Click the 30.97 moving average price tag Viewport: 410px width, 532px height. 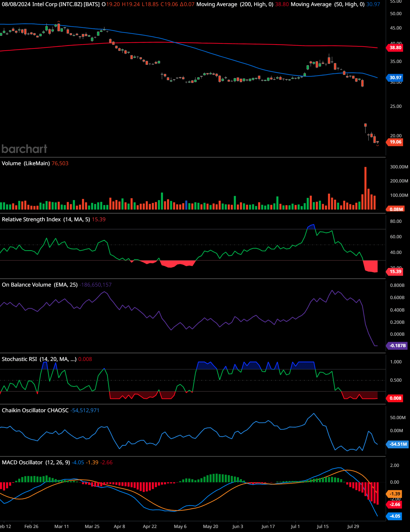tap(395, 78)
